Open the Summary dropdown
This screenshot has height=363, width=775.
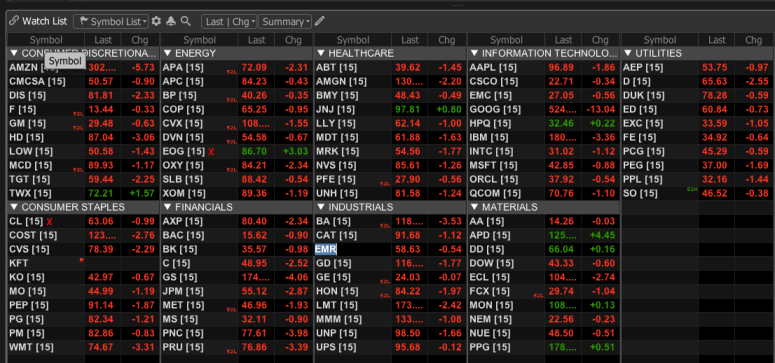285,21
